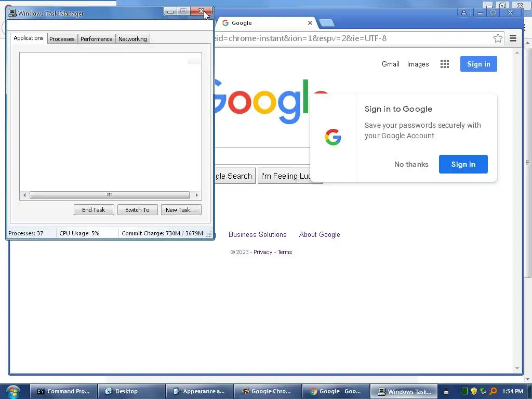Click the Switch To button
This screenshot has width=532, height=399.
coord(137,210)
